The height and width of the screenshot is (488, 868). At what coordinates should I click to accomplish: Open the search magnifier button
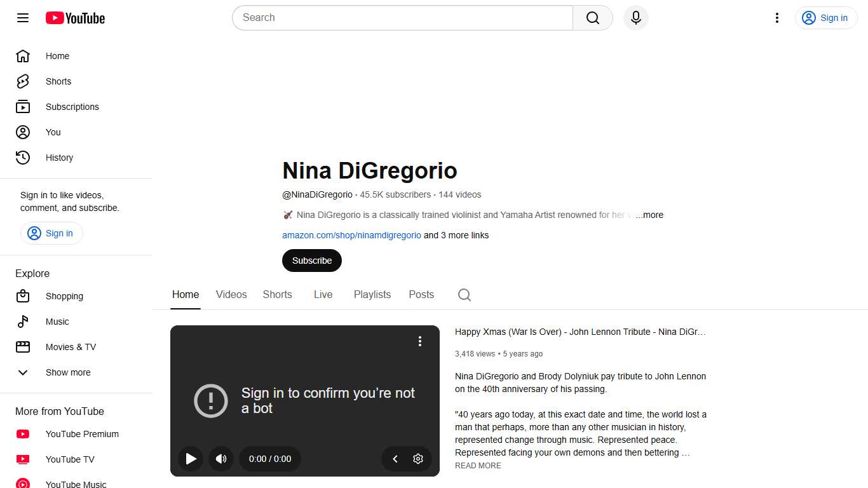(592, 18)
